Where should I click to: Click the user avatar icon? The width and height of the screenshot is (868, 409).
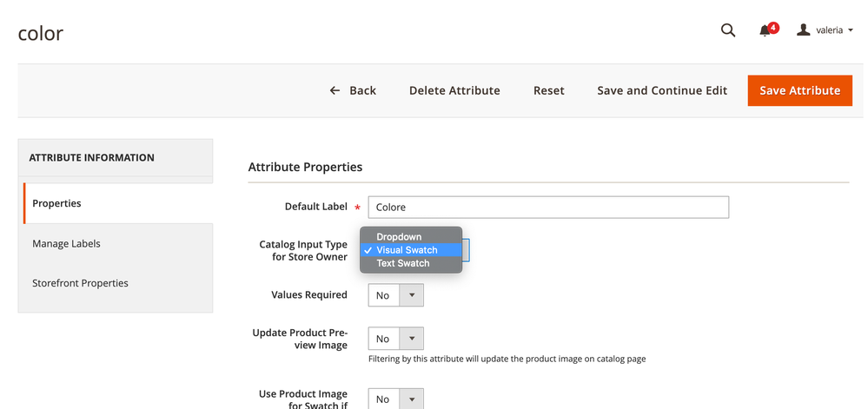(x=803, y=30)
